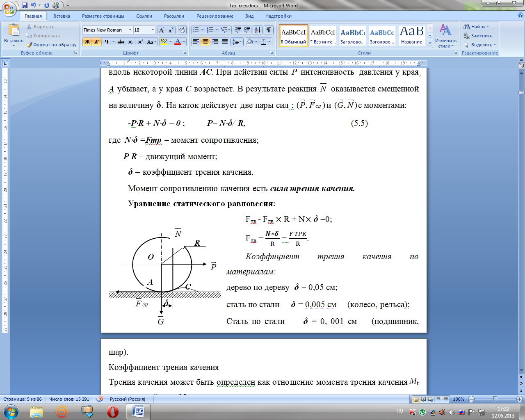Click the zoom out minus button
525x420 pixels.
[x=471, y=399]
